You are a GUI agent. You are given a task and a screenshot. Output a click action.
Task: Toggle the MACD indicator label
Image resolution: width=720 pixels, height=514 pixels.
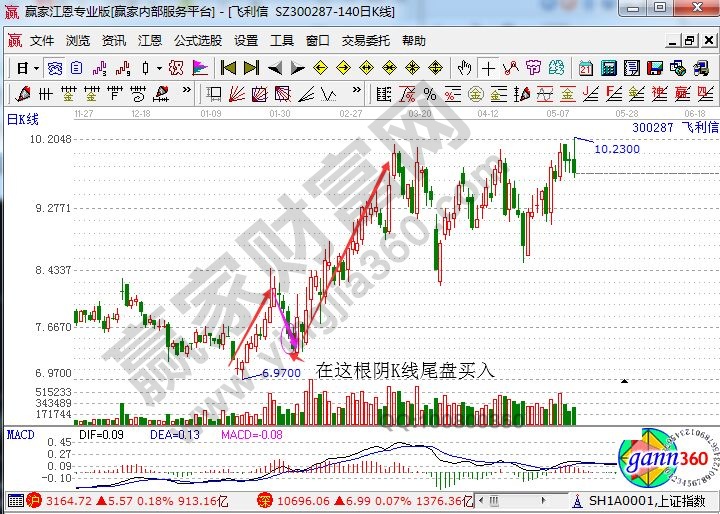(x=20, y=435)
